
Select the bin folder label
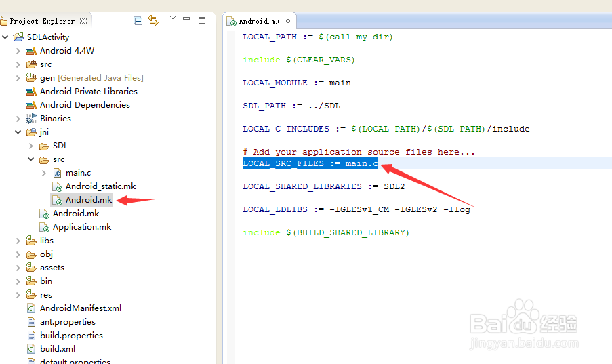click(46, 281)
